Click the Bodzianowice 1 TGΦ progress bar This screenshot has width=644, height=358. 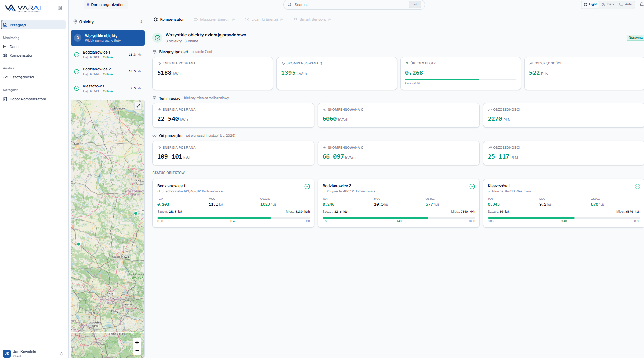tap(234, 218)
